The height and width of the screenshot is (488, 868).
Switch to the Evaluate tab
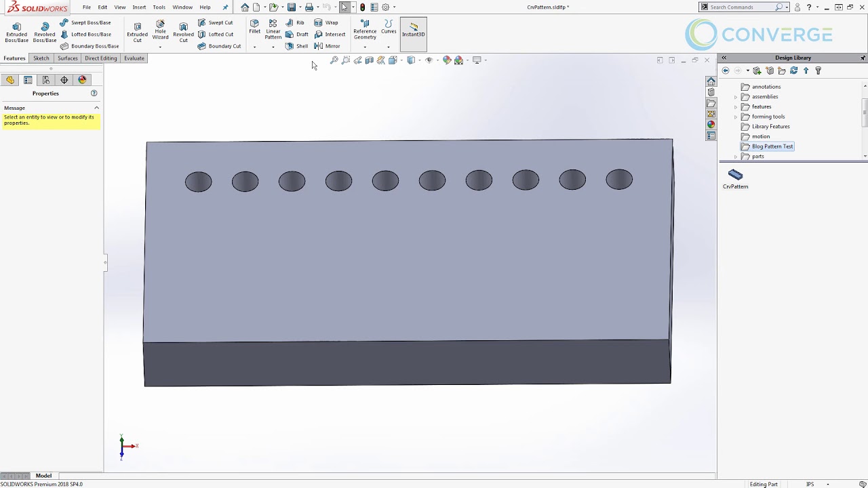point(134,58)
